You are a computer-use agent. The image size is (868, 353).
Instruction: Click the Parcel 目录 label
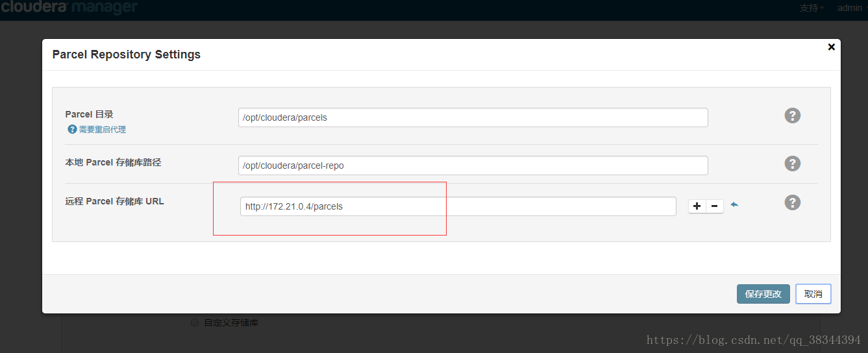point(89,114)
